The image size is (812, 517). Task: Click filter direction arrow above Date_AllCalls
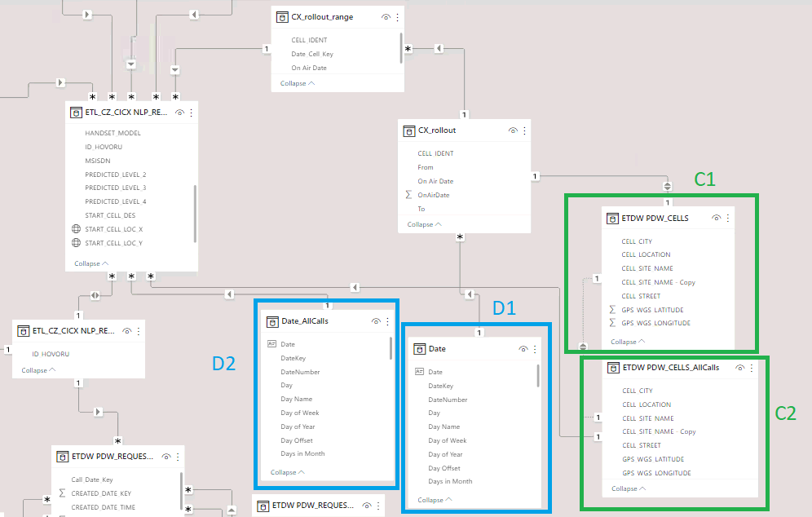pos(229,294)
